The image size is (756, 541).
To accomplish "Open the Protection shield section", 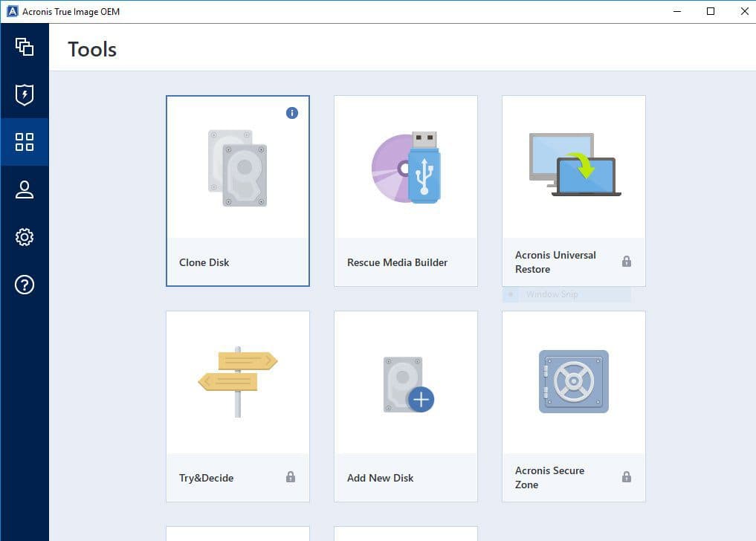I will pyautogui.click(x=25, y=94).
